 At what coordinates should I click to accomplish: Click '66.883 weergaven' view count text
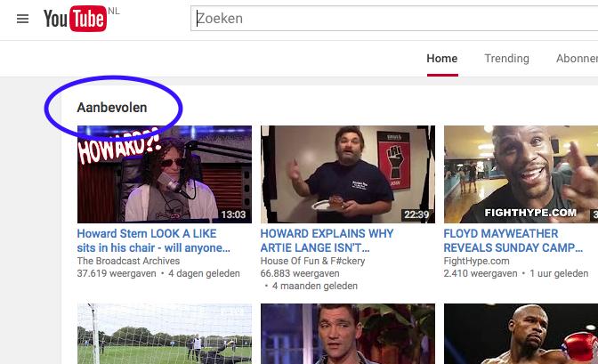(x=300, y=273)
